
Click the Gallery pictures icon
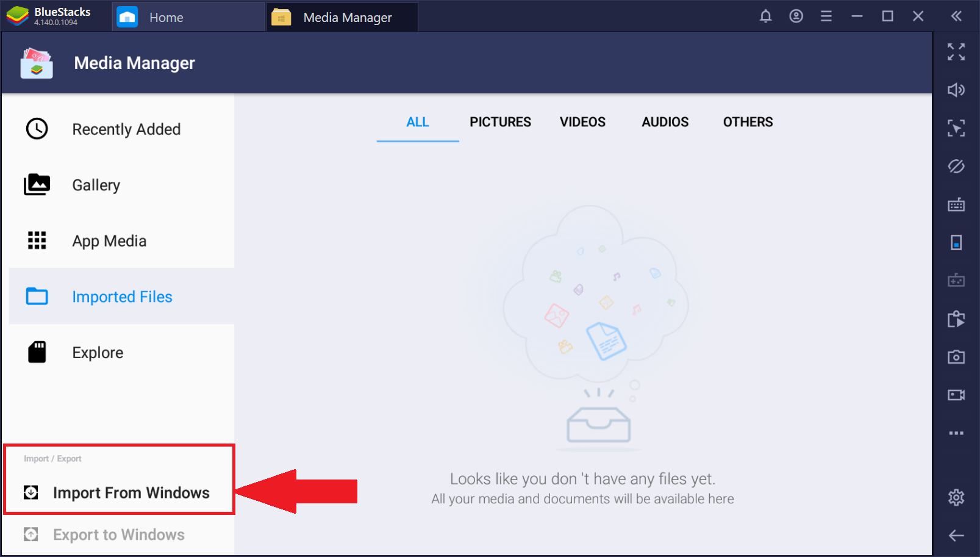click(37, 184)
